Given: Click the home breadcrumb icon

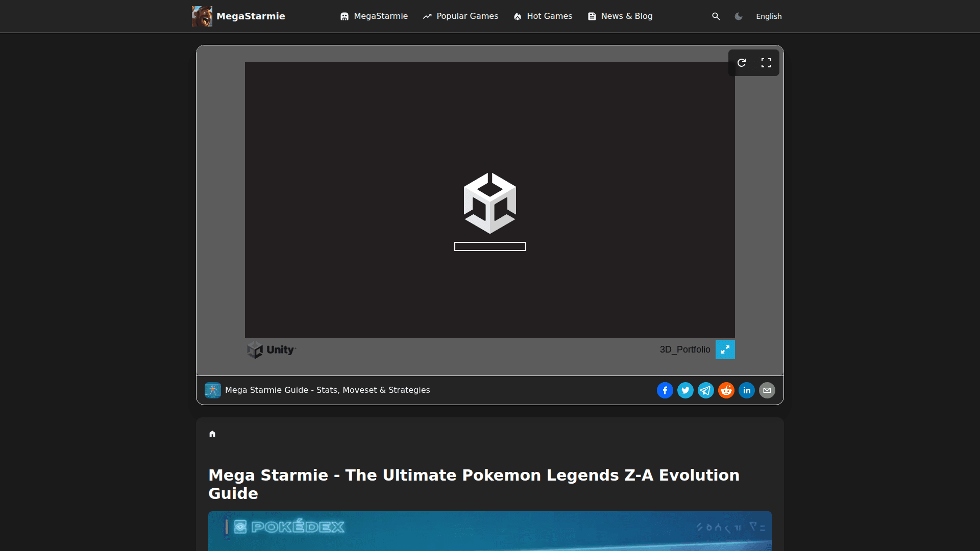Looking at the screenshot, I should (x=212, y=434).
